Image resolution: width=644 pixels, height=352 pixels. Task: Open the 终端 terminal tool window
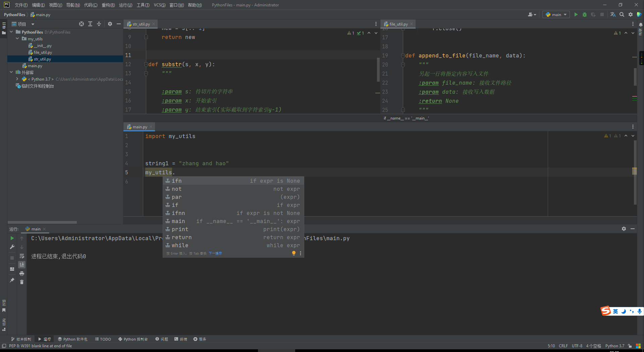pyautogui.click(x=181, y=339)
